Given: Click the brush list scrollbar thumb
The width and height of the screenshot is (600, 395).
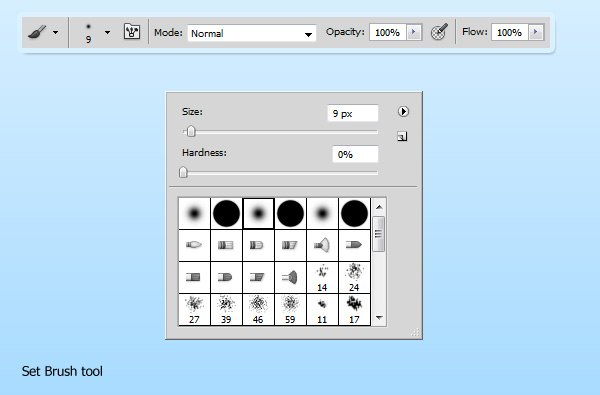Looking at the screenshot, I should click(x=379, y=234).
